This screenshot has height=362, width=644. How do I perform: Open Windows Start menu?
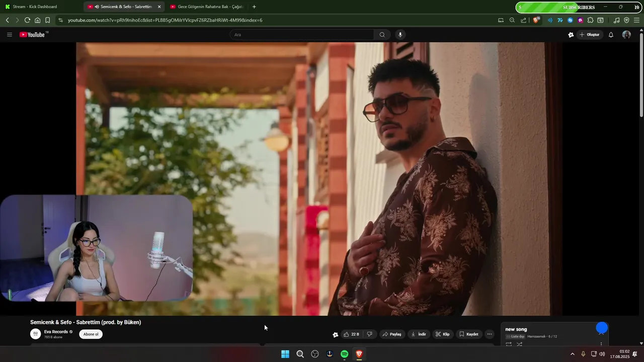285,354
